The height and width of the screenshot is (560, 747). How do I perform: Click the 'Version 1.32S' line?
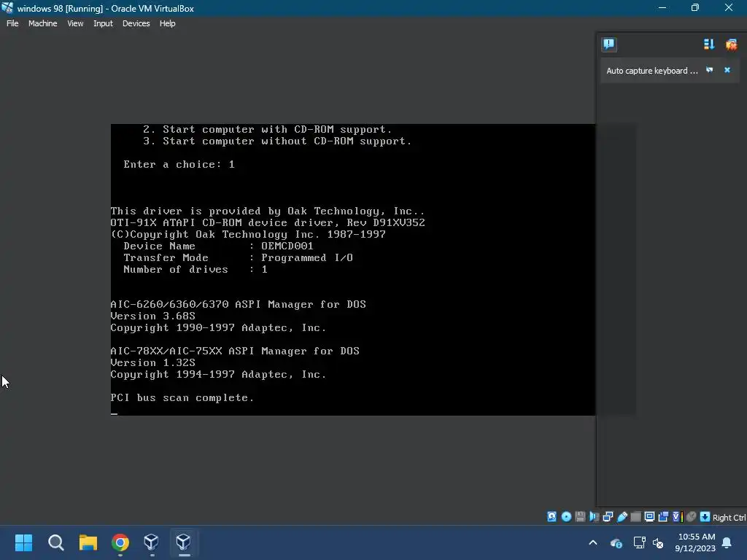153,363
